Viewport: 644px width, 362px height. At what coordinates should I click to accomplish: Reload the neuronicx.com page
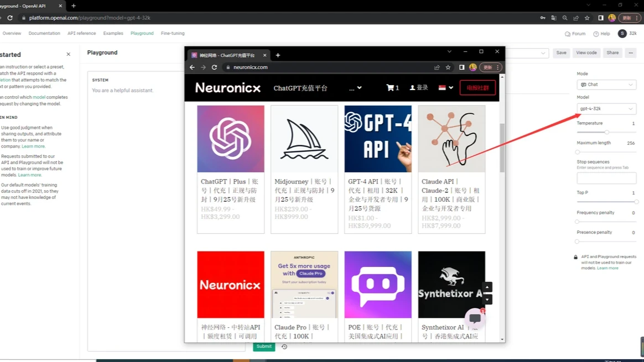215,67
